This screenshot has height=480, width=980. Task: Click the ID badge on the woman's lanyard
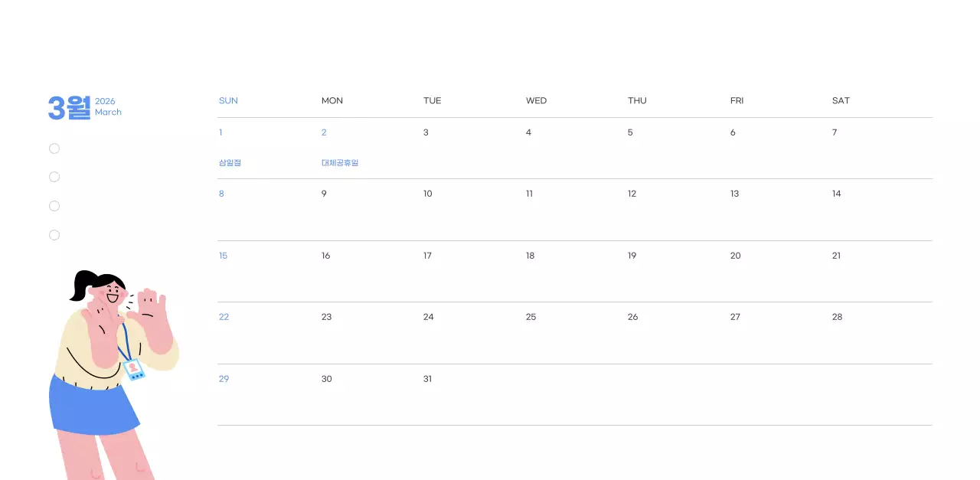[x=135, y=370]
